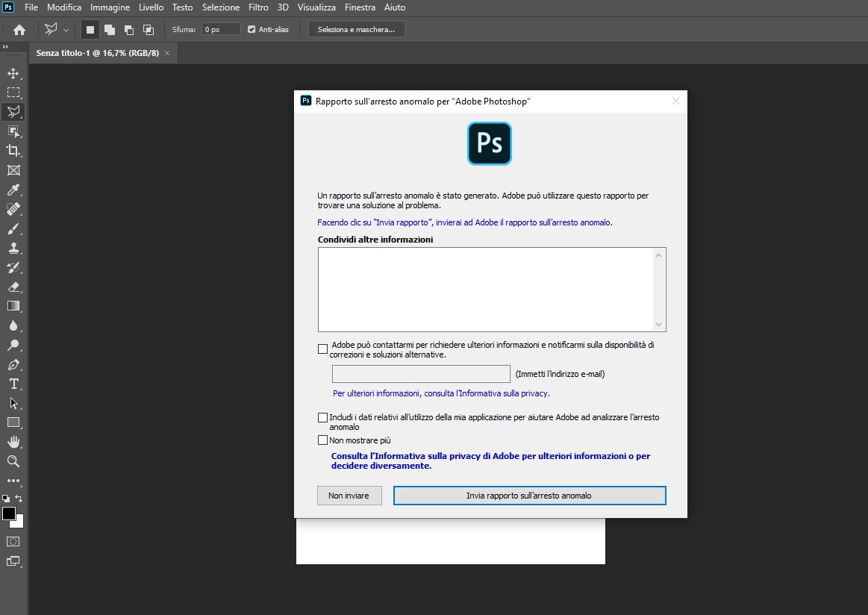Swap foreground and background colors
868x615 pixels.
(19, 499)
